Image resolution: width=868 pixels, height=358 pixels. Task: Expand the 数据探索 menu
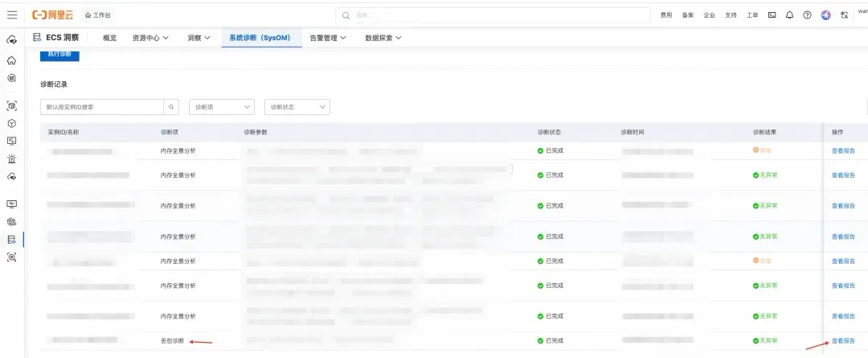coord(383,38)
